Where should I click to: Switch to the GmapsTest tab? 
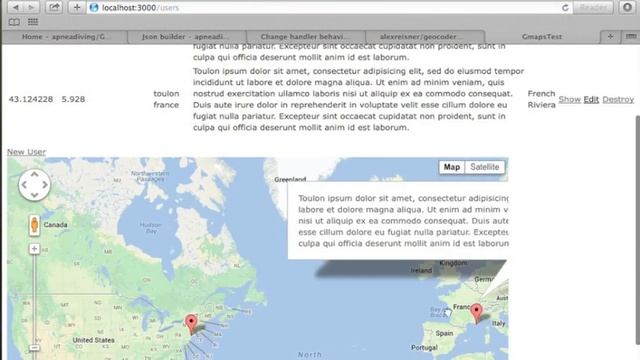tap(542, 37)
